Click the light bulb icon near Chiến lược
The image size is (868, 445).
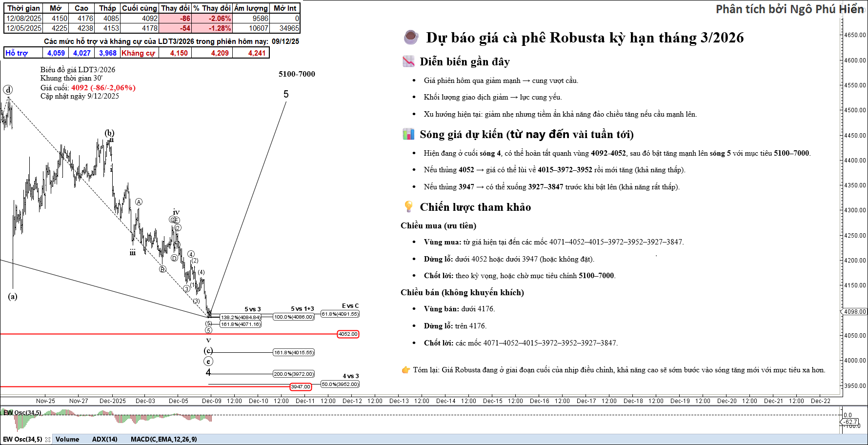click(x=408, y=207)
